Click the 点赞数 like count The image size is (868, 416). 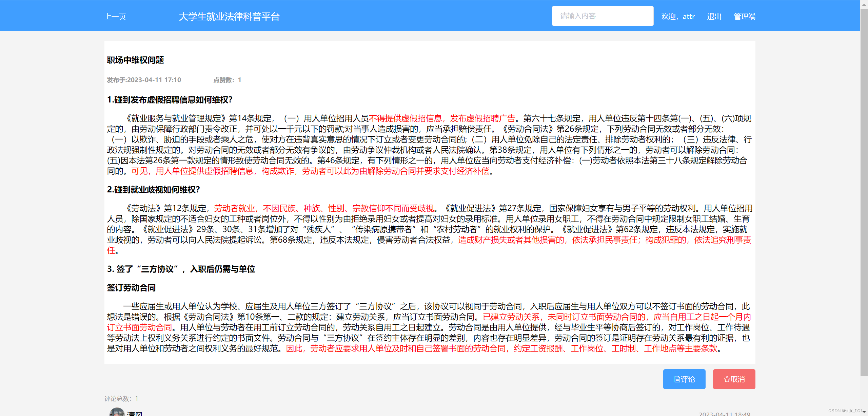[227, 80]
